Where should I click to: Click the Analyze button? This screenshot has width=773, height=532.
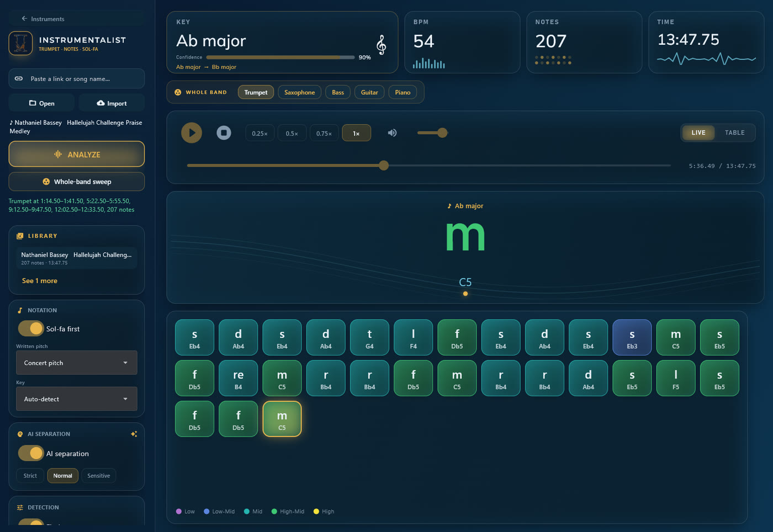77,154
